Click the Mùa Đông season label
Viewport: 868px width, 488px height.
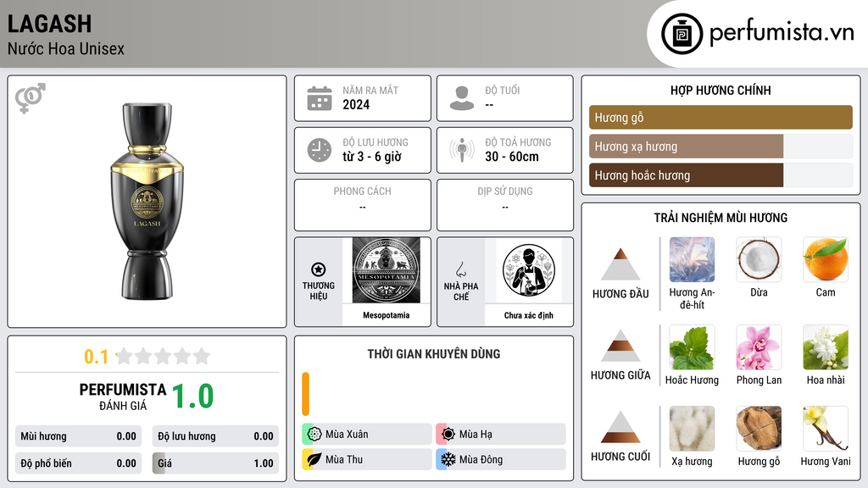(x=481, y=459)
